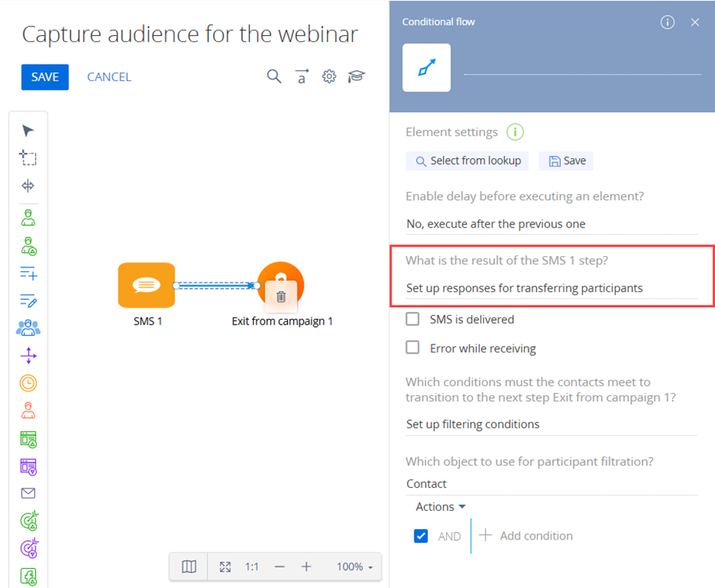Screen dimensions: 715x588
Task: Click CANCEL to discard changes
Action: point(109,77)
